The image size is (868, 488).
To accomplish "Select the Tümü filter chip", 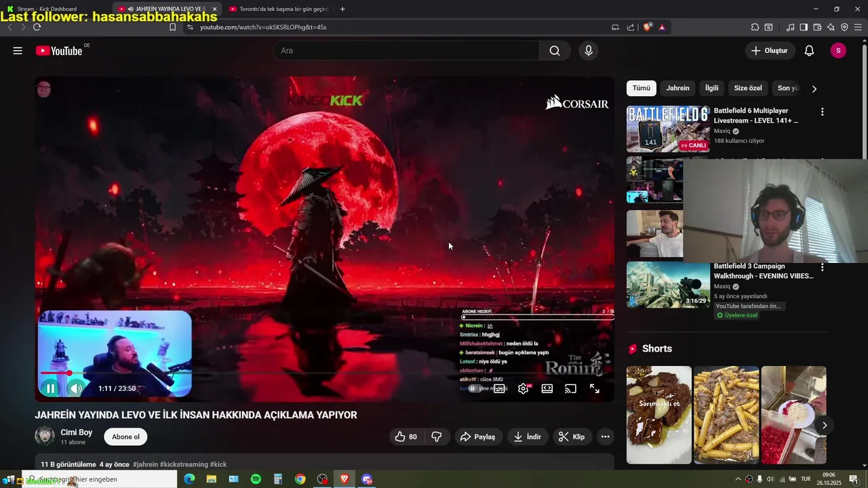I will click(642, 88).
